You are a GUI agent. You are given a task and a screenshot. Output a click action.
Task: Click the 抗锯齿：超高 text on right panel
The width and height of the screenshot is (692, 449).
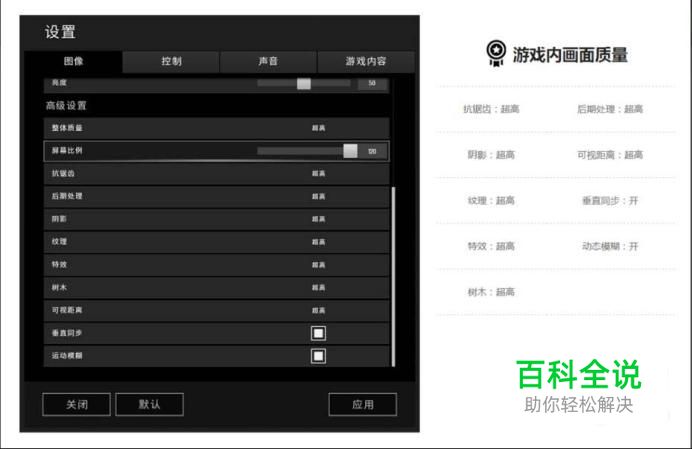pos(491,109)
